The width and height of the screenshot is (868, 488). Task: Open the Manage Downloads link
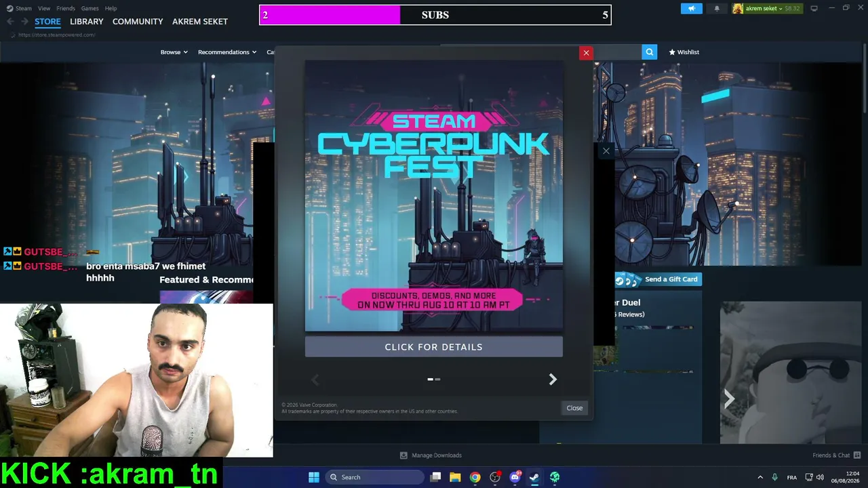[431, 455]
